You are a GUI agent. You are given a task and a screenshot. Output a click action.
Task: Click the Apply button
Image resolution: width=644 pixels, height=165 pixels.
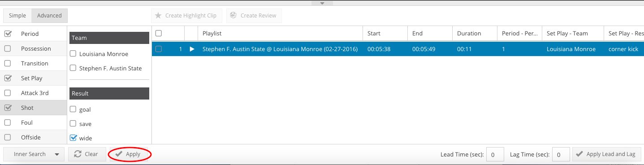130,154
